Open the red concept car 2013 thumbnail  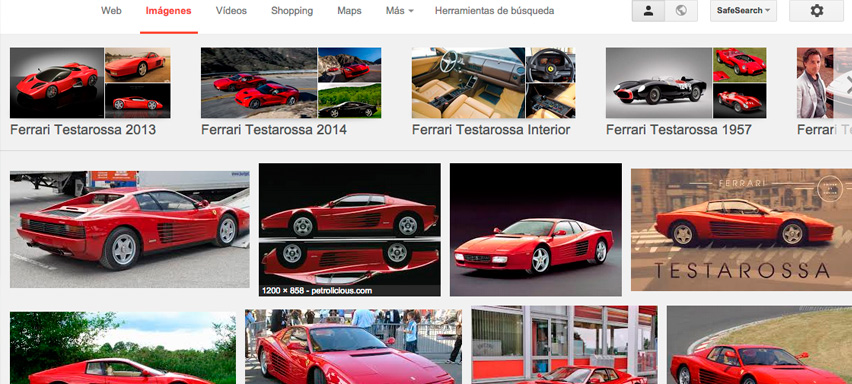pos(57,83)
